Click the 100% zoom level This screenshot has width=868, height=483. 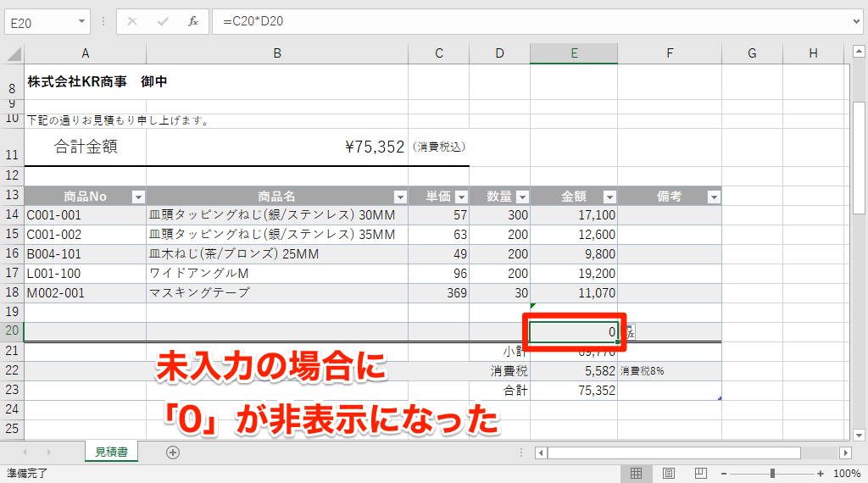pos(847,474)
